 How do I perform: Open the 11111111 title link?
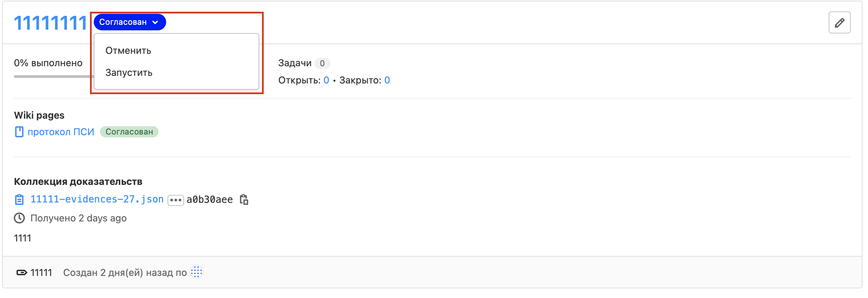point(50,23)
